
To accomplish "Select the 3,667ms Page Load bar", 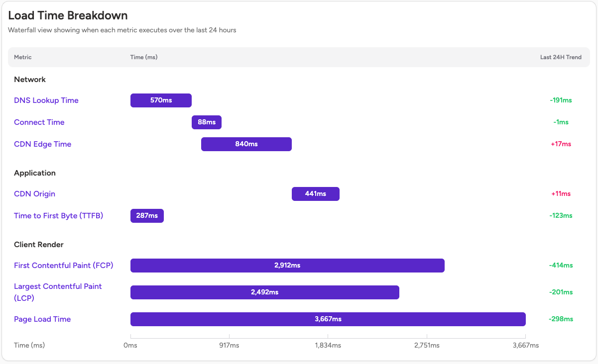I will (328, 319).
